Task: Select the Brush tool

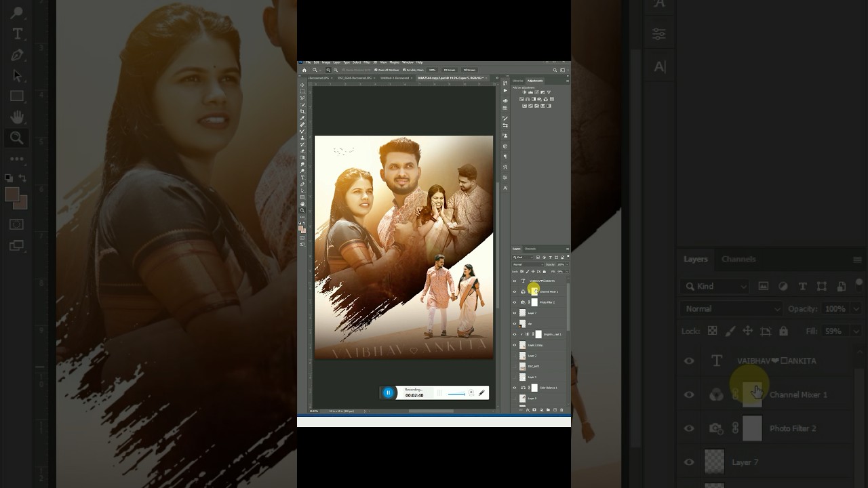Action: coord(302,131)
